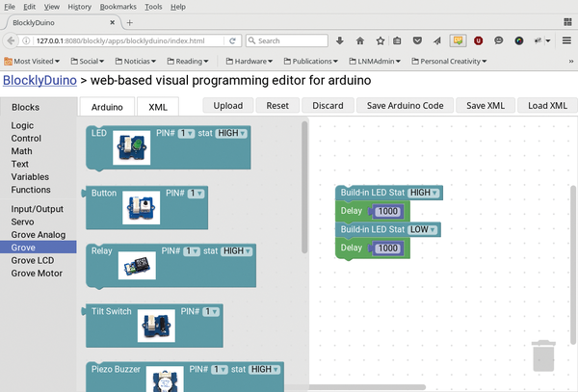Expand the Most Visited bookmarks folder

click(32, 61)
